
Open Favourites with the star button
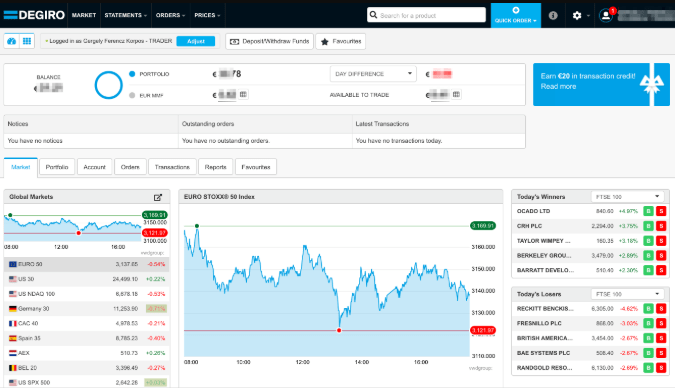(341, 41)
